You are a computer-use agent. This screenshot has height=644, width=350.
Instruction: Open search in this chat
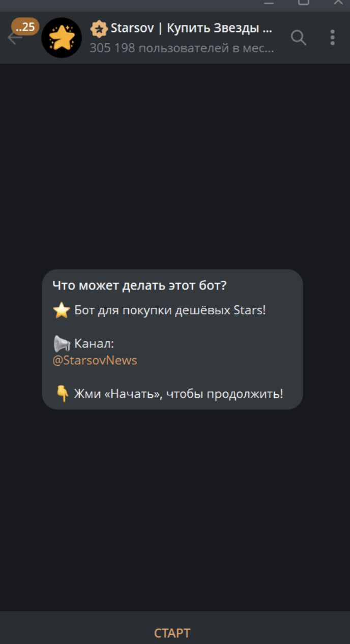click(298, 38)
